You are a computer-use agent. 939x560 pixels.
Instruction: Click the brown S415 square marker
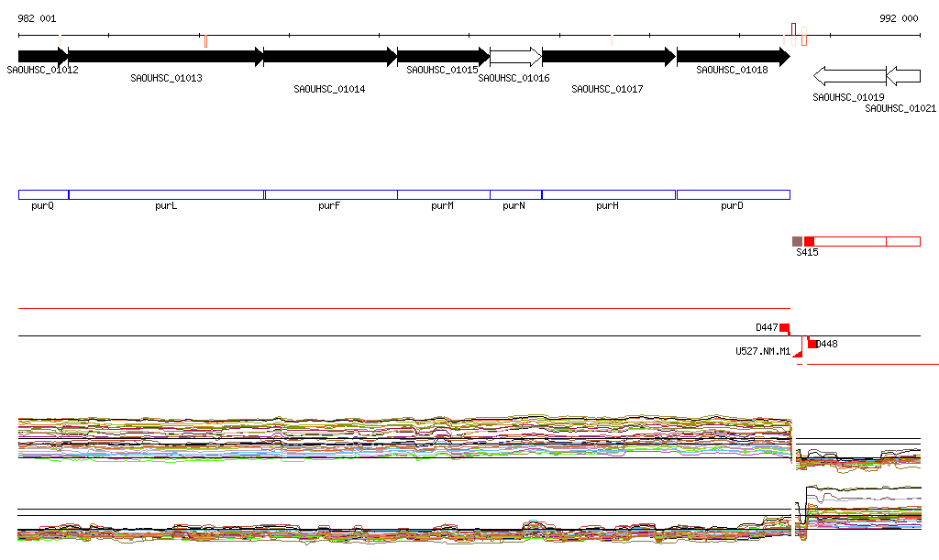[797, 241]
